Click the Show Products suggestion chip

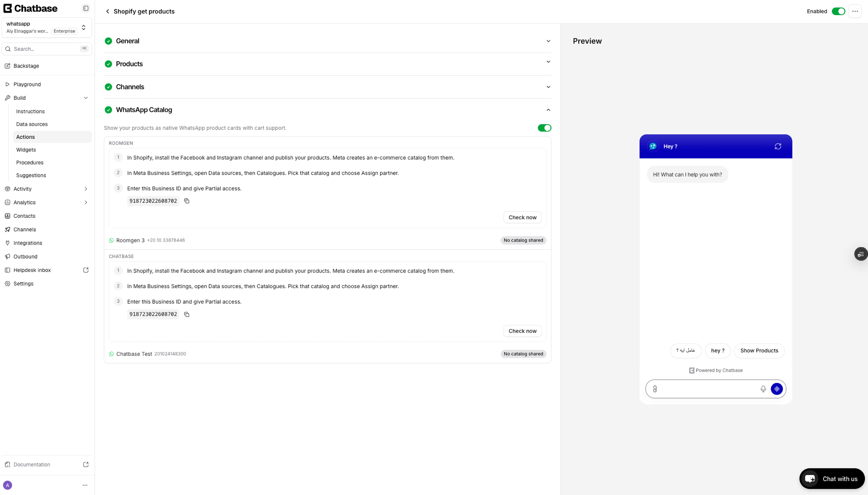point(759,351)
